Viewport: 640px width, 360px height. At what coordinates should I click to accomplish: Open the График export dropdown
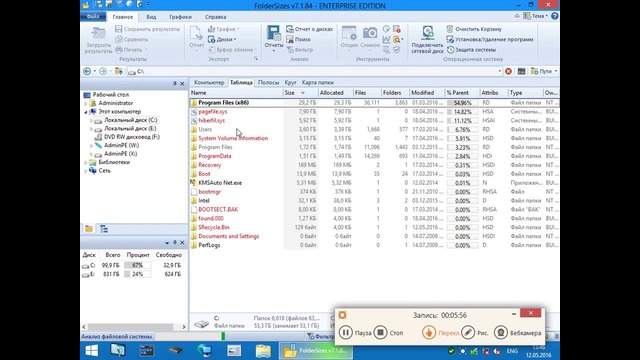(x=223, y=29)
